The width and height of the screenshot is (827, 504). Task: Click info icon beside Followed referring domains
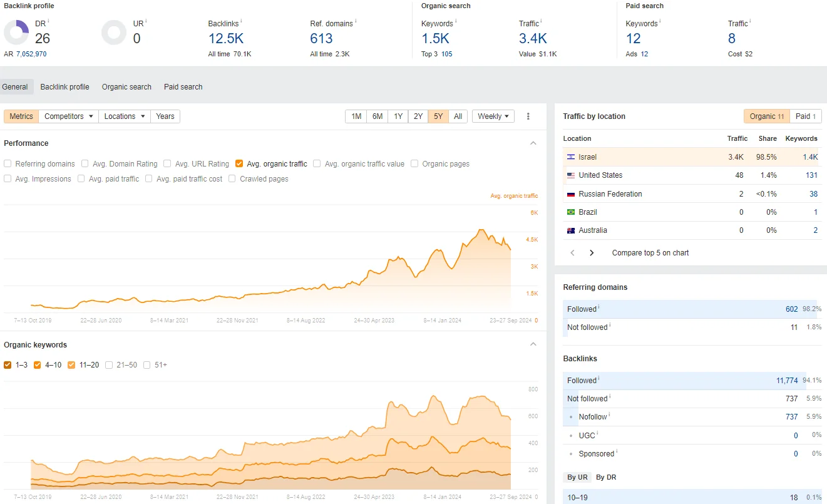coord(599,307)
